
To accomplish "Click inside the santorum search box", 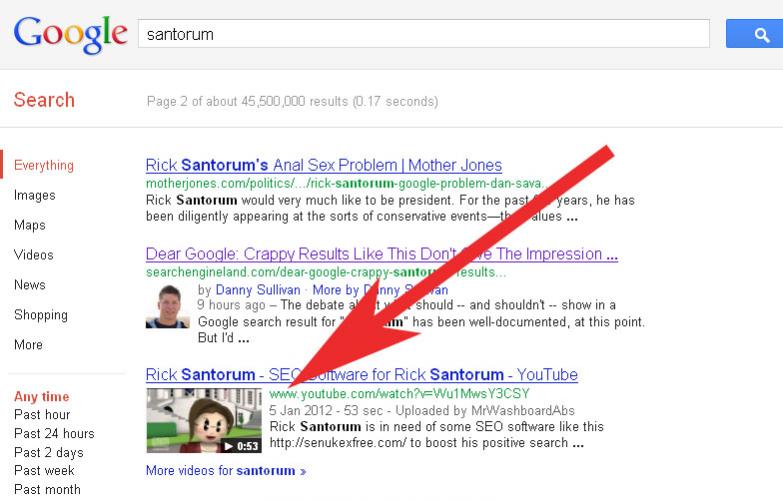I will tap(423, 34).
